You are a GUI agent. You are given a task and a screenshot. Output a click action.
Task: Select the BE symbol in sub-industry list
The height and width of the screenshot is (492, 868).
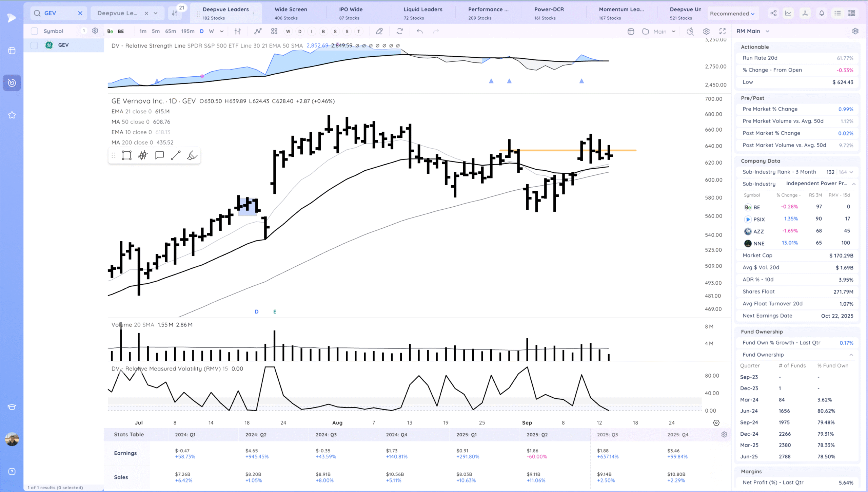click(756, 207)
